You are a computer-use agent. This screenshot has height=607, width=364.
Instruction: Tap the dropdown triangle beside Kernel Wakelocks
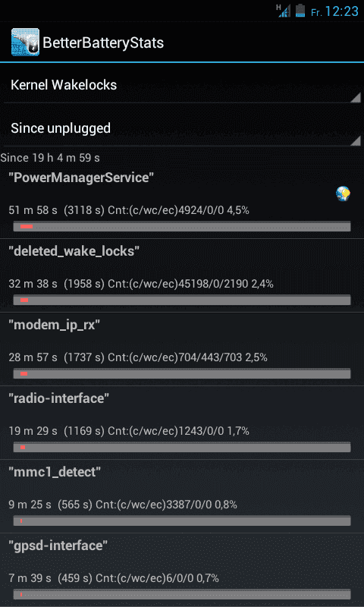tap(355, 97)
